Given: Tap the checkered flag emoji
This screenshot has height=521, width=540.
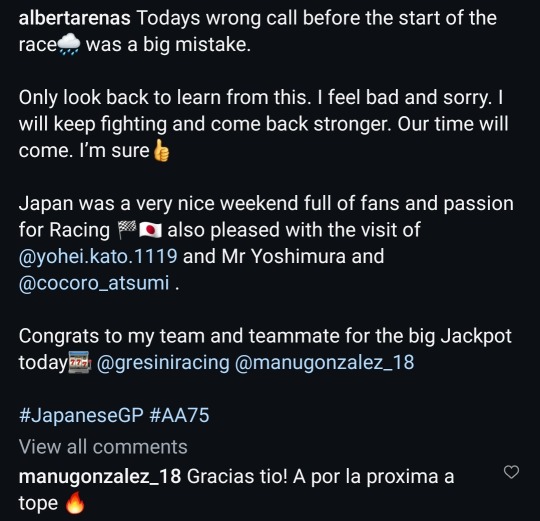Looking at the screenshot, I should point(126,230).
